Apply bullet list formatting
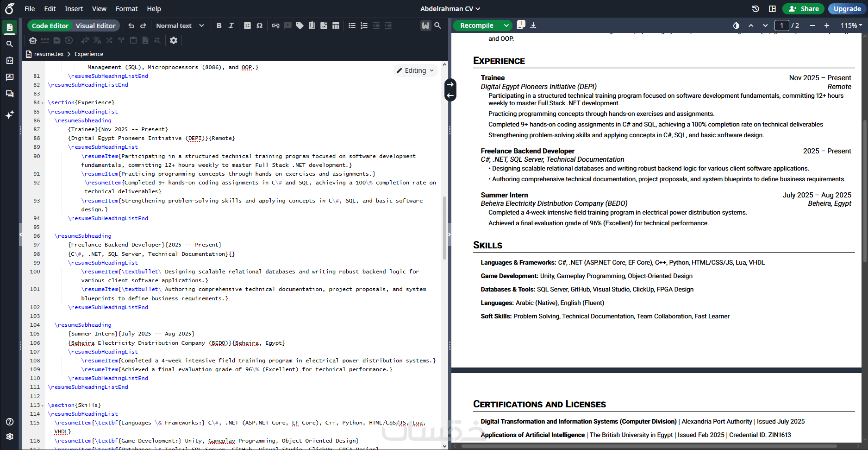This screenshot has width=868, height=450. click(x=352, y=26)
